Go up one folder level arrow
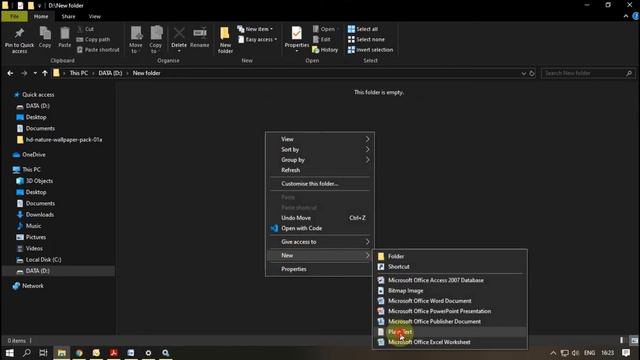The width and height of the screenshot is (640, 360). [x=45, y=73]
